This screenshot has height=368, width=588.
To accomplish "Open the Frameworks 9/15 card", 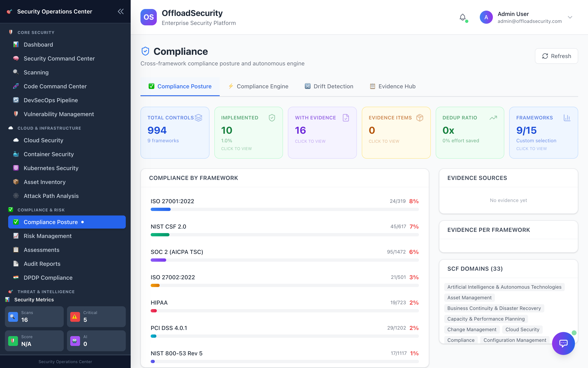I will 543,133.
